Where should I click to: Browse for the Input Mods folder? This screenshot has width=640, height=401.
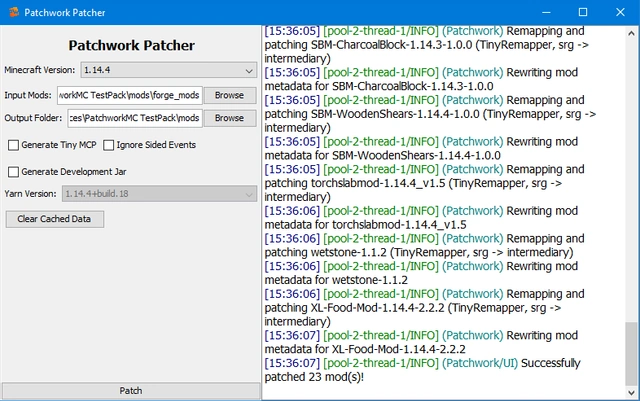tap(230, 95)
